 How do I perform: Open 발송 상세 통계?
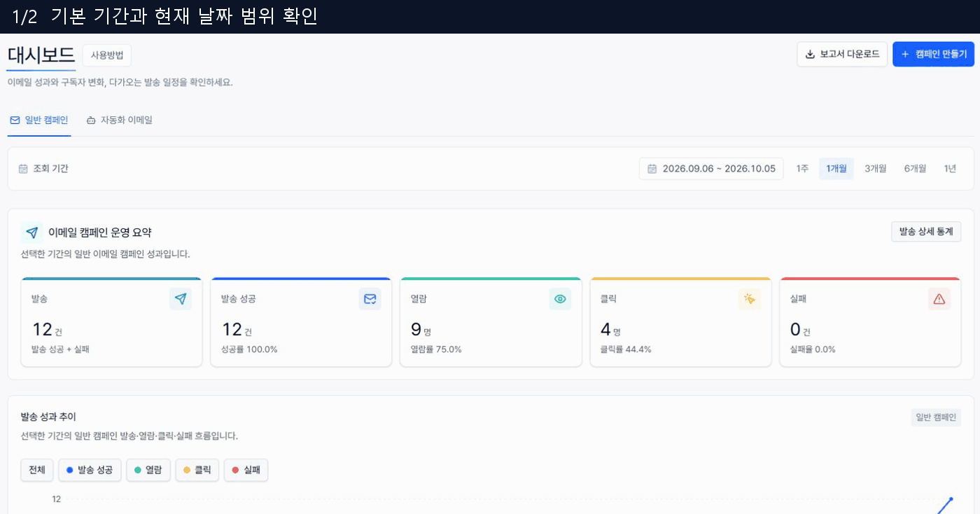(926, 232)
